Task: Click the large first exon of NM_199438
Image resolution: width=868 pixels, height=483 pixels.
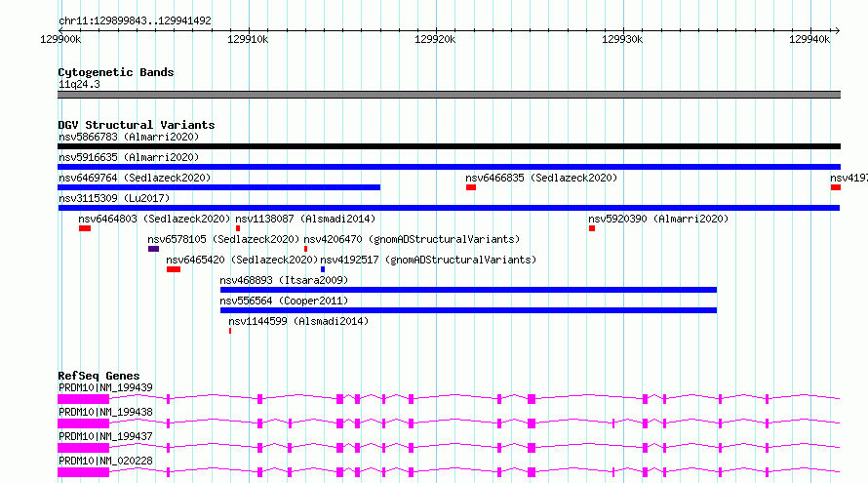Action: pyautogui.click(x=84, y=423)
